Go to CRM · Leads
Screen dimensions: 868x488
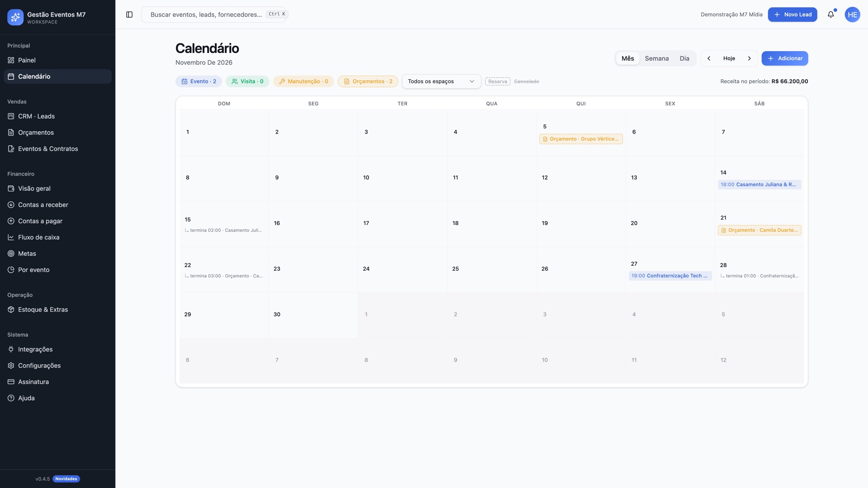coord(58,116)
